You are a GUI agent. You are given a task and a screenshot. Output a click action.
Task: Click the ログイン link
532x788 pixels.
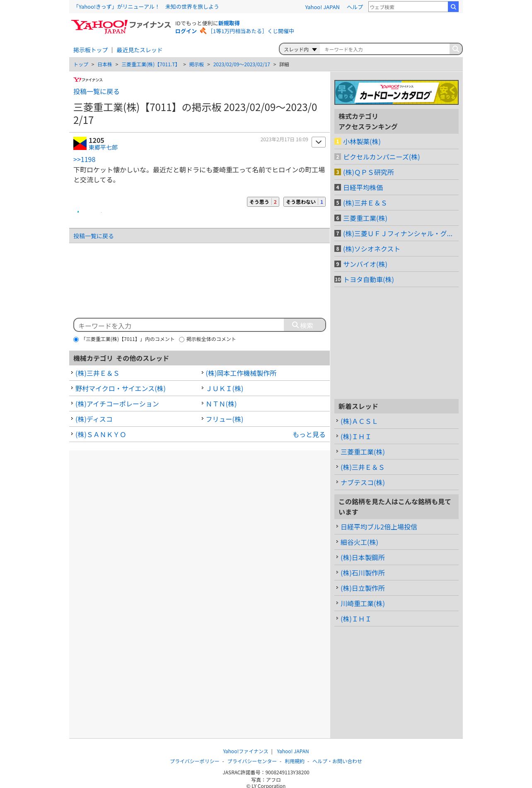(x=186, y=31)
